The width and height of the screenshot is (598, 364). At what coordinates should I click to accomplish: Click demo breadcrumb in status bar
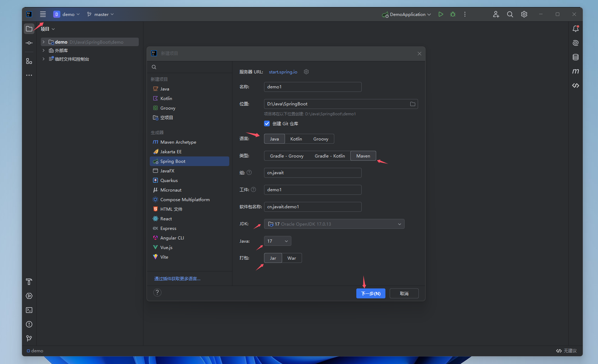click(x=35, y=351)
